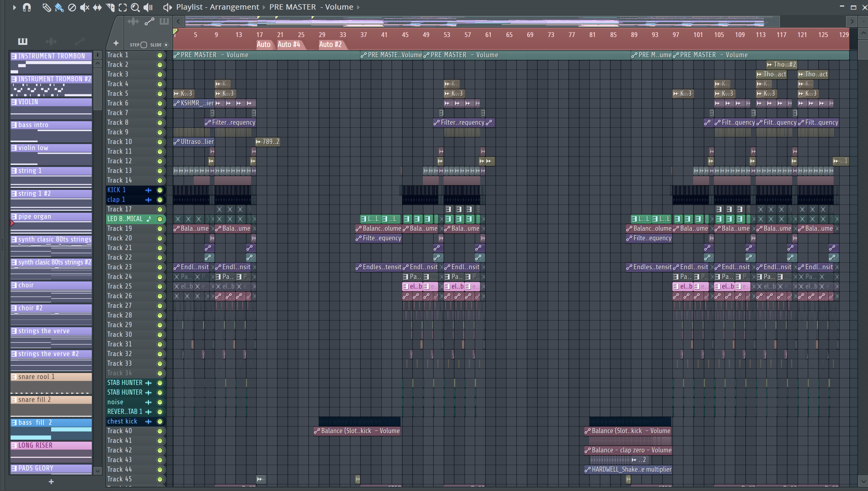Viewport: 868px width, 491px height.
Task: Click the waveform icon on KICK 1 track
Action: [148, 190]
